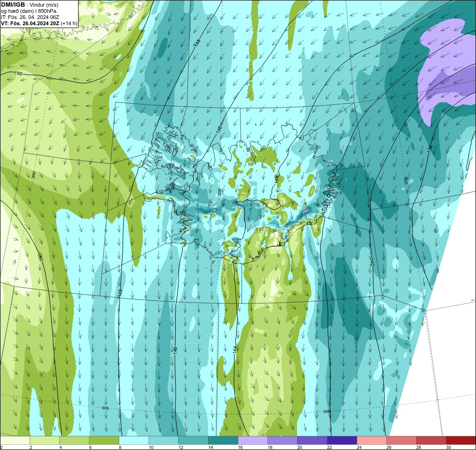
Task: Select the violet 20–22 m/s legend swatch
Action: (312, 440)
